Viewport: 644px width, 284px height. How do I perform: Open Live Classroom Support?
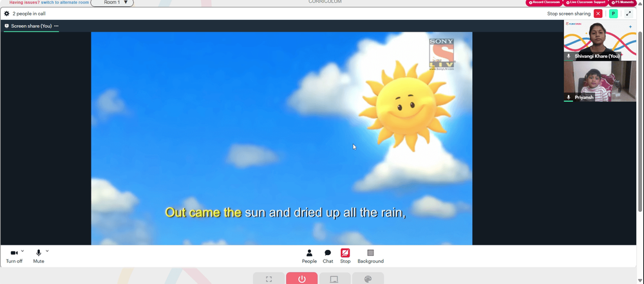coord(585,3)
